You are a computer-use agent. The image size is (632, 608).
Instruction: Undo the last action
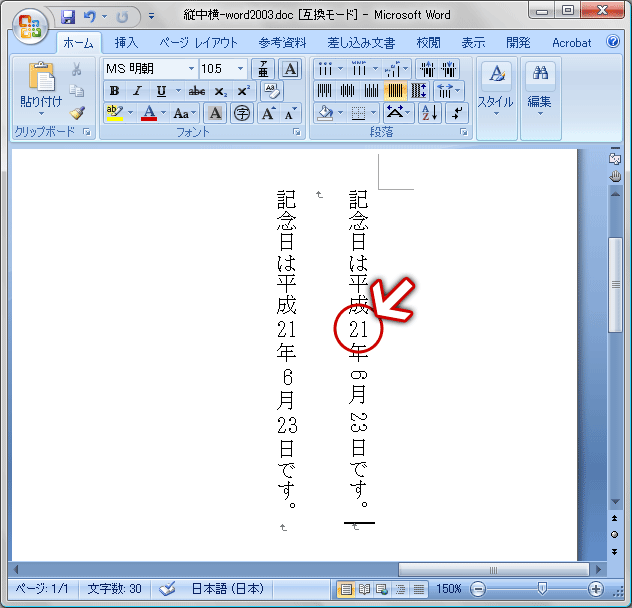pos(89,17)
